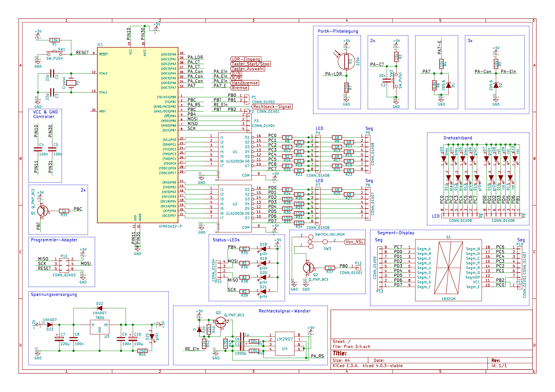Click the 'Von_NSL' label

[x=354, y=242]
